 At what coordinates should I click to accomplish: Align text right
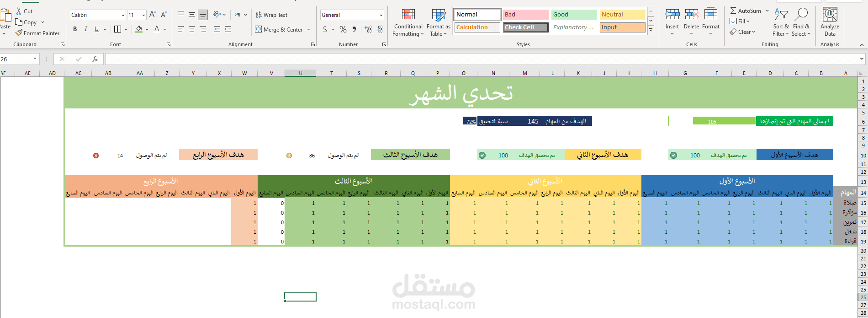click(x=203, y=29)
